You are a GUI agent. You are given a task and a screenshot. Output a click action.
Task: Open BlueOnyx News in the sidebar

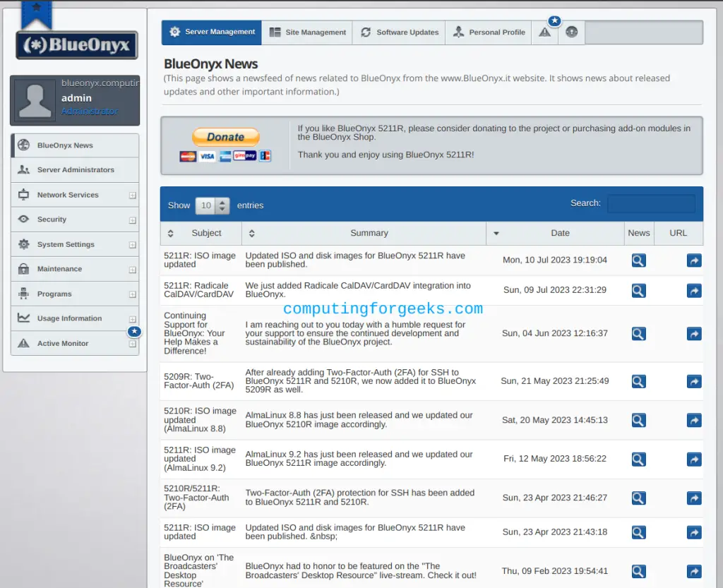75,145
